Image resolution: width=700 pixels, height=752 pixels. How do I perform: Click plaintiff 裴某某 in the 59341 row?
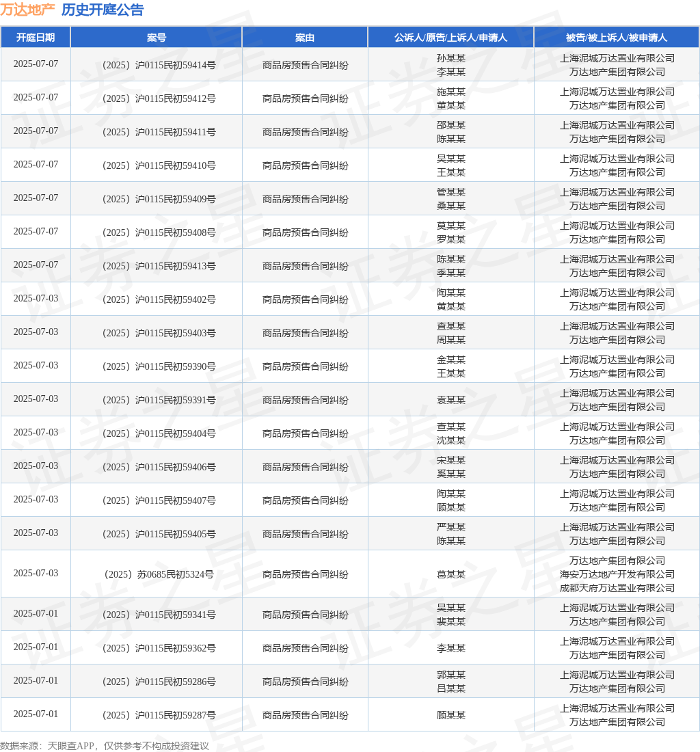click(x=451, y=621)
